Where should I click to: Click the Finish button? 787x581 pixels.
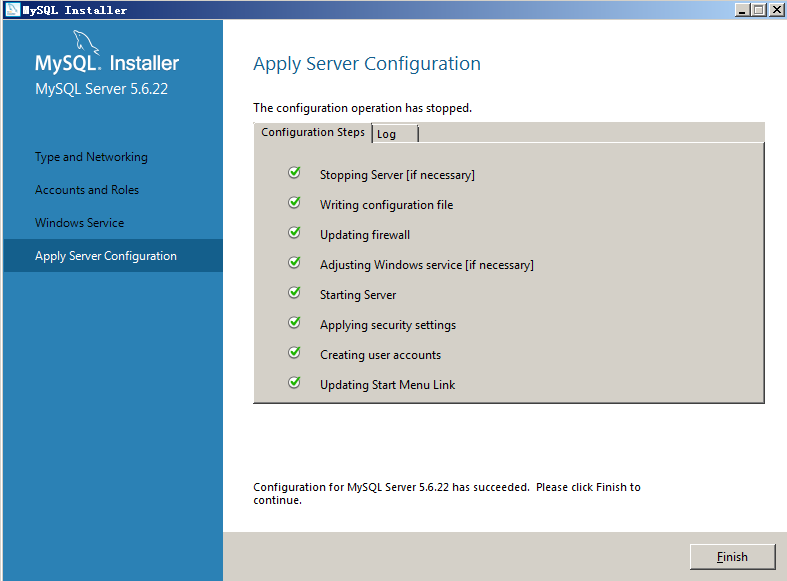coord(732,557)
